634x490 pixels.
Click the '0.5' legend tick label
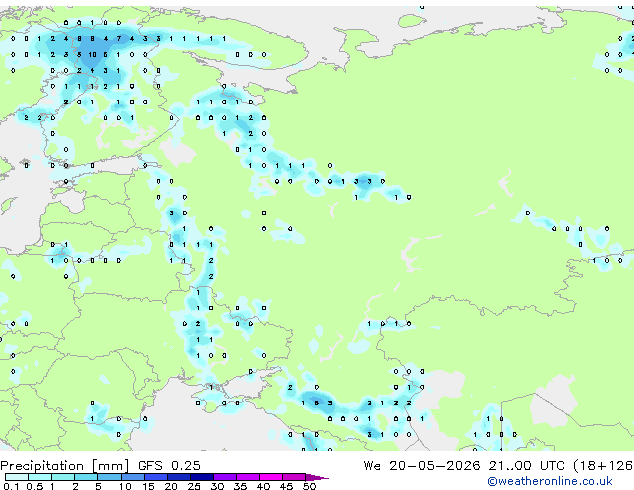click(x=34, y=486)
